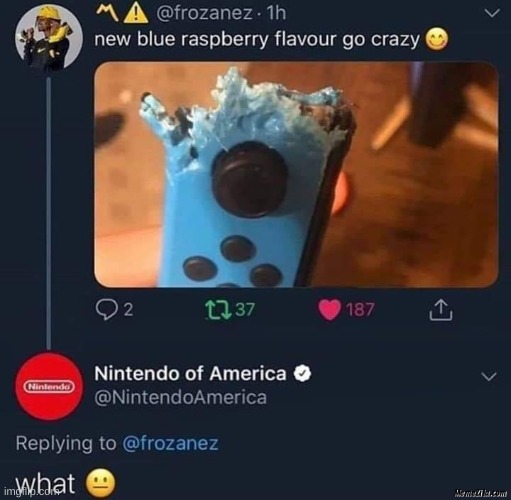Retweet the frozanez tweet via arrows icon
Viewport: 511px width, 500px height.
pyautogui.click(x=218, y=310)
